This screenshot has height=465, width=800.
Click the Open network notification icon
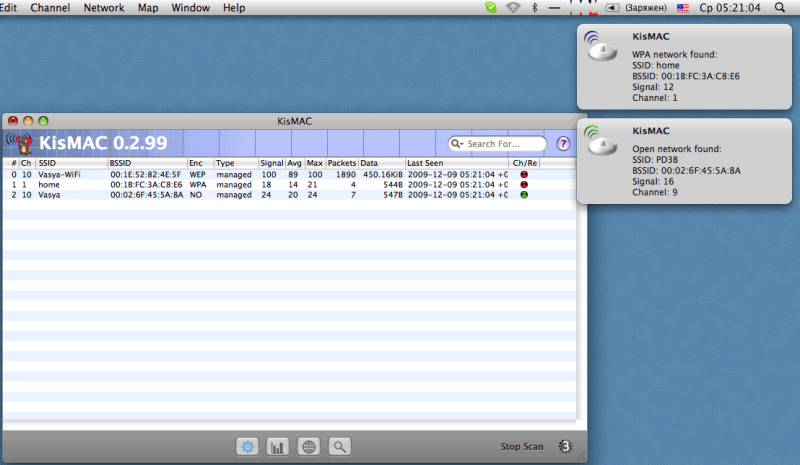click(x=602, y=141)
